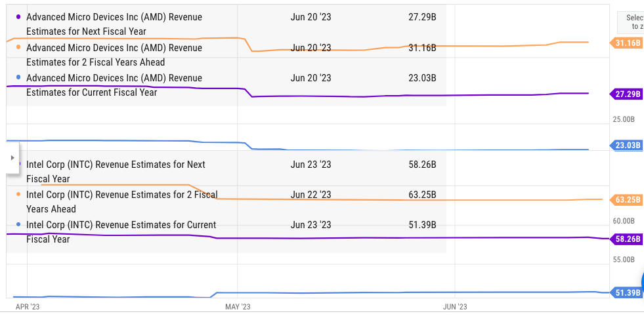Click the Select to zoom tooltip box
This screenshot has width=644, height=316.
631,22
